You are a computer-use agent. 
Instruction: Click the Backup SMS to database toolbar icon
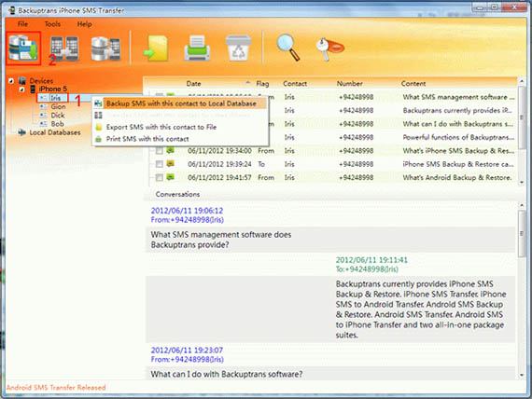(23, 48)
